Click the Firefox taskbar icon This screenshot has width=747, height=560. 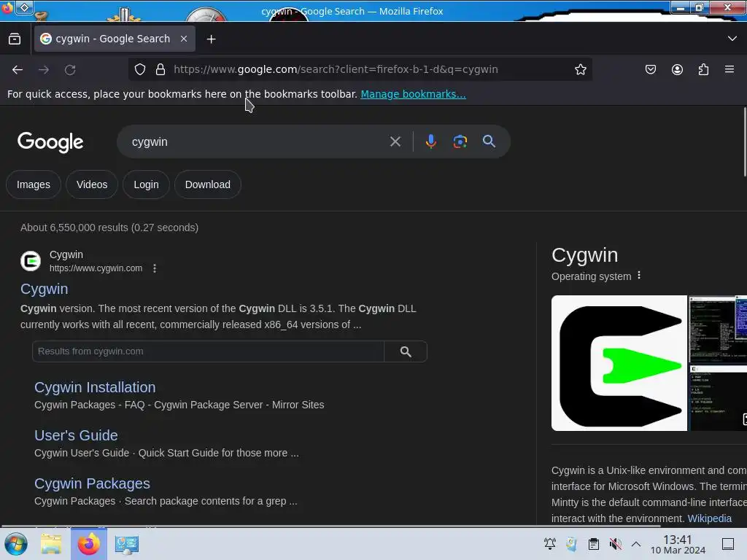[88, 544]
